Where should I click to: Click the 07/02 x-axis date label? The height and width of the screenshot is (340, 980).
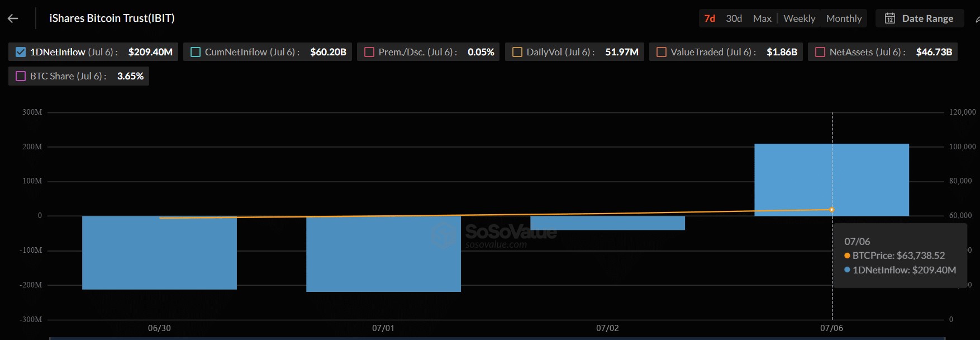pos(607,328)
